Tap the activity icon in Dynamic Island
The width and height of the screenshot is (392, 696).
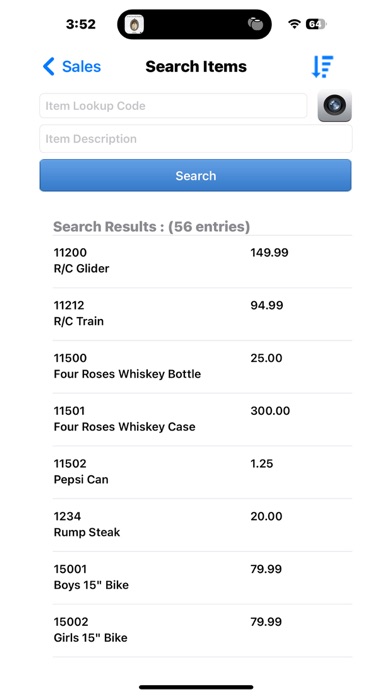256,24
